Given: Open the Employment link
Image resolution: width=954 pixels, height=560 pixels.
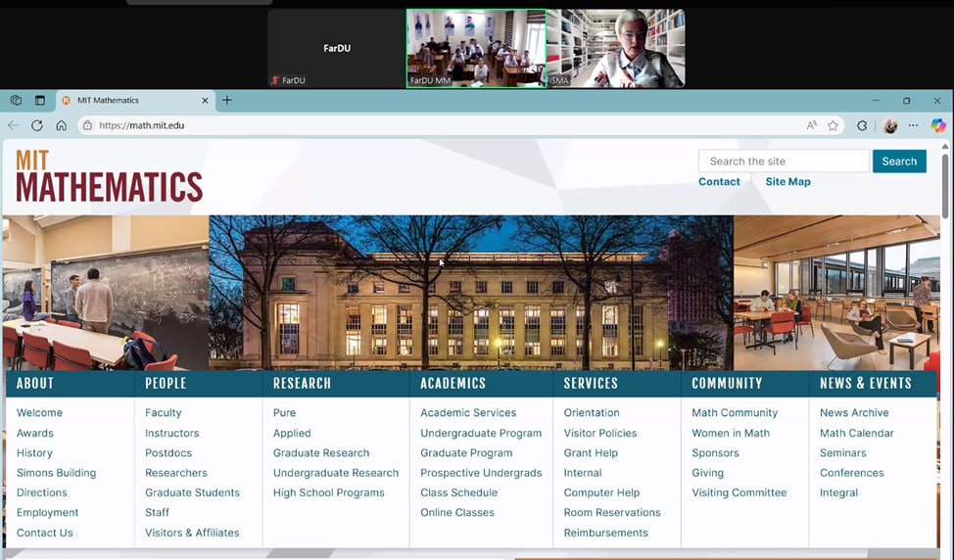Looking at the screenshot, I should [x=47, y=513].
